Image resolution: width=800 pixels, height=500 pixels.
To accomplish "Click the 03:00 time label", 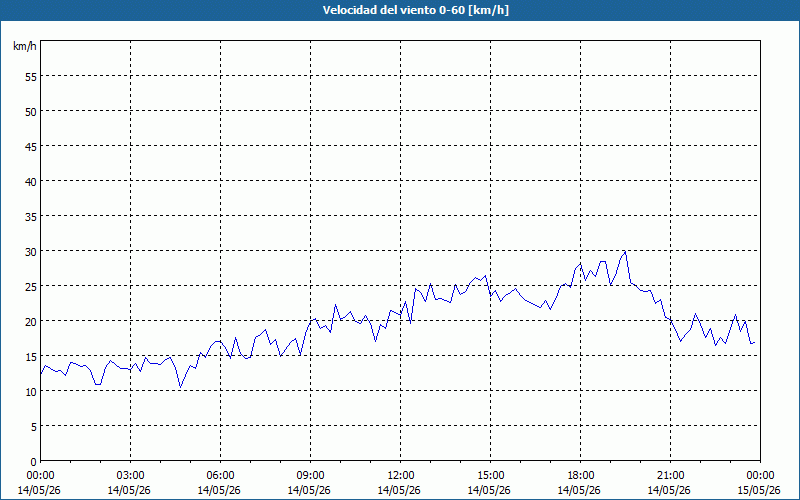I will pos(131,476).
